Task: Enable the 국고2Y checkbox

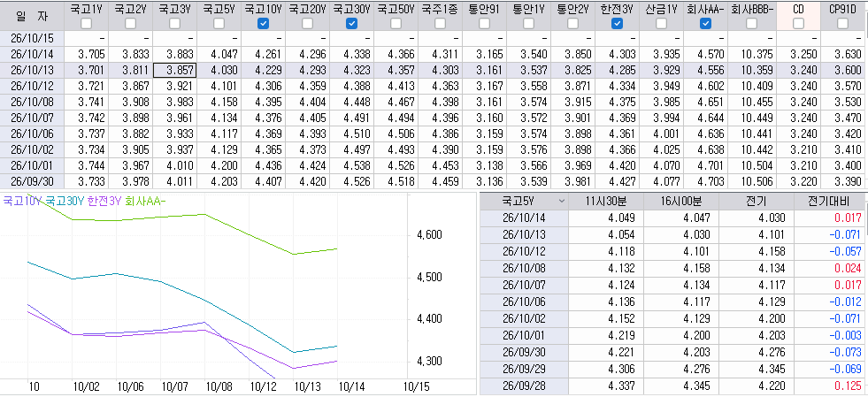Action: [x=131, y=23]
